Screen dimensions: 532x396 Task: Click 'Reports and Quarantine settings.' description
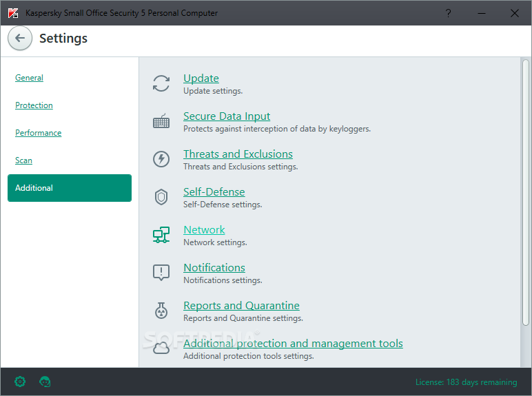point(243,318)
